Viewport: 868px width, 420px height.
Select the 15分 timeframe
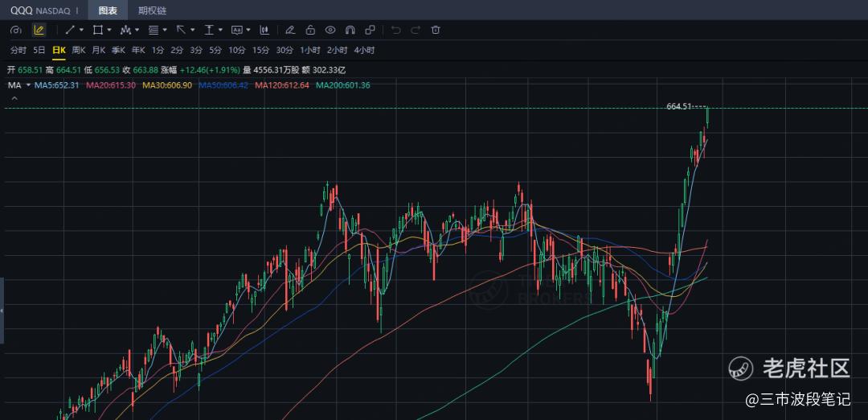pyautogui.click(x=260, y=51)
